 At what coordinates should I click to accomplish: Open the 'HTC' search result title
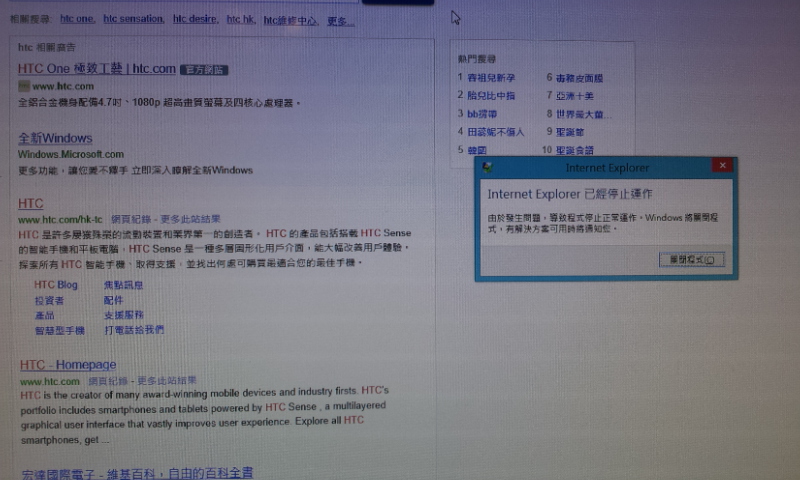tap(31, 204)
